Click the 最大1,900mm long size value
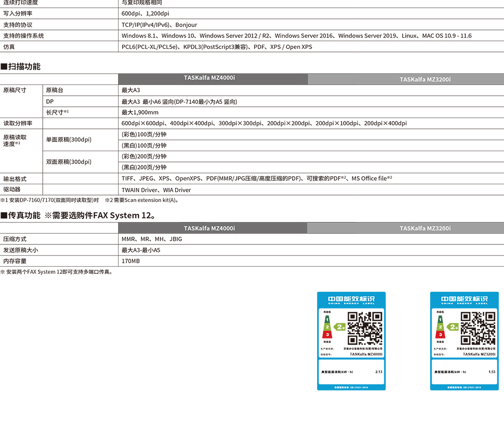The height and width of the screenshot is (445, 504). pyautogui.click(x=140, y=113)
